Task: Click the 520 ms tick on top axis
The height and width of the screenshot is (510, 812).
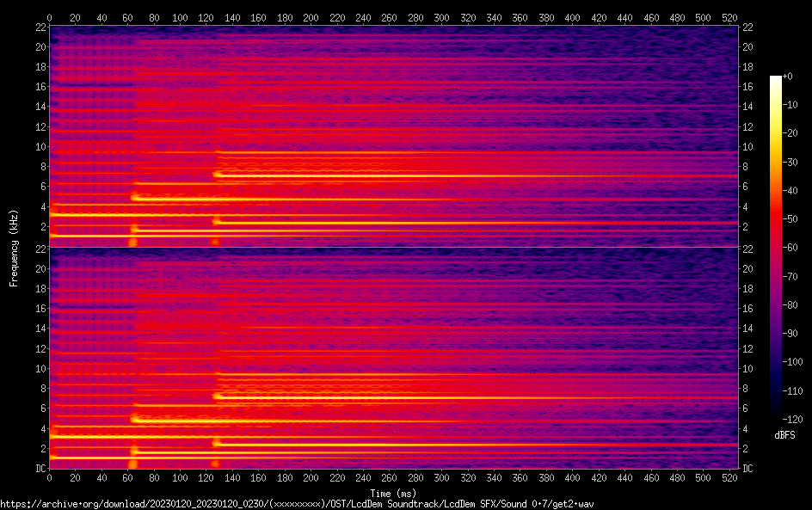Action: 729,17
